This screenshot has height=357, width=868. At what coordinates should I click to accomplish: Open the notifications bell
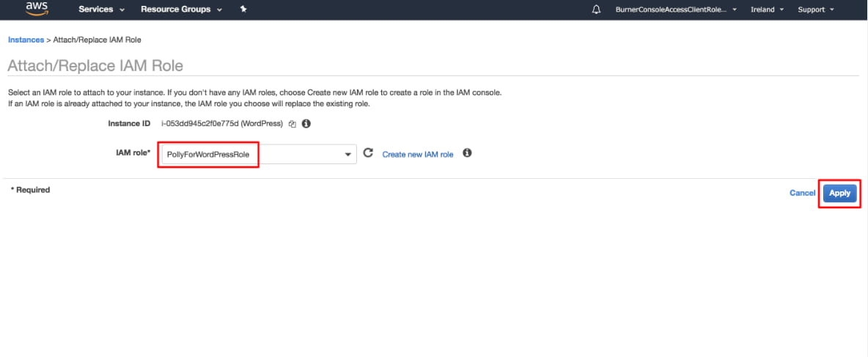tap(596, 10)
